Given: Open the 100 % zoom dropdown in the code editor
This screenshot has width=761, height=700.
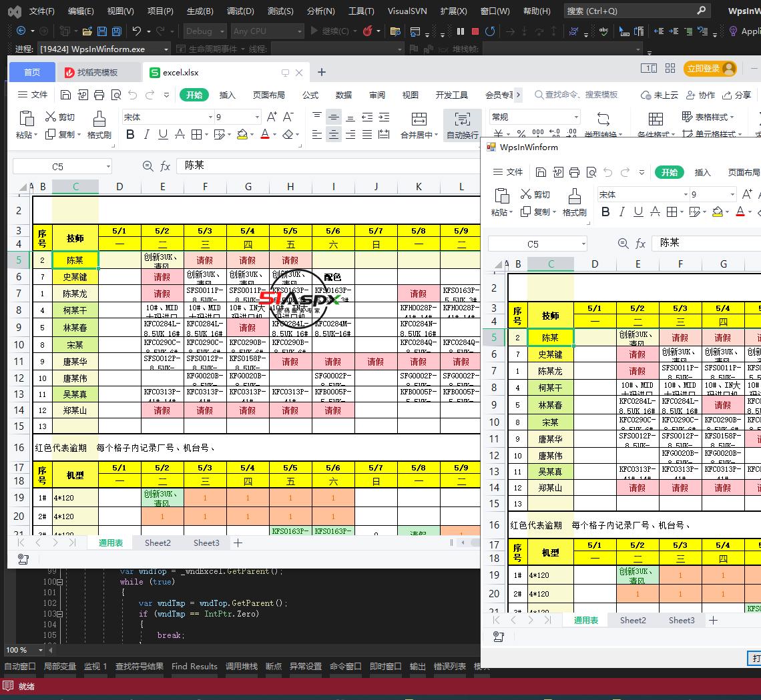Looking at the screenshot, I should pyautogui.click(x=40, y=650).
